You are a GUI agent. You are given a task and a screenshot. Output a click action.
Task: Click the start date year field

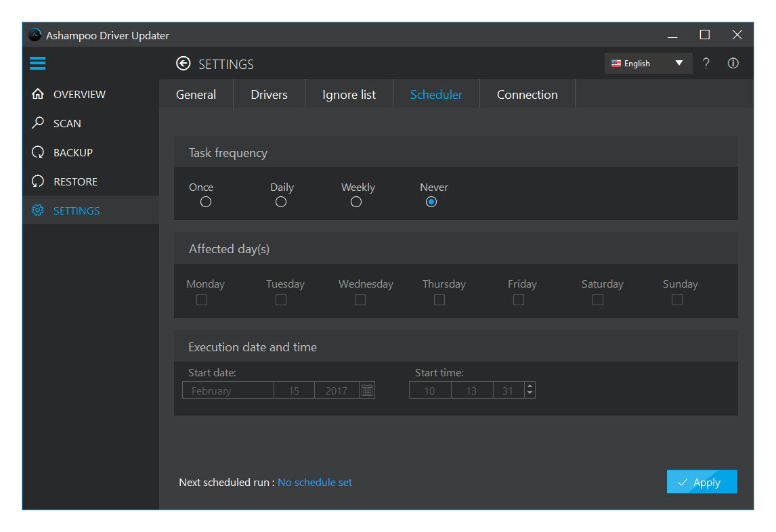click(x=335, y=389)
